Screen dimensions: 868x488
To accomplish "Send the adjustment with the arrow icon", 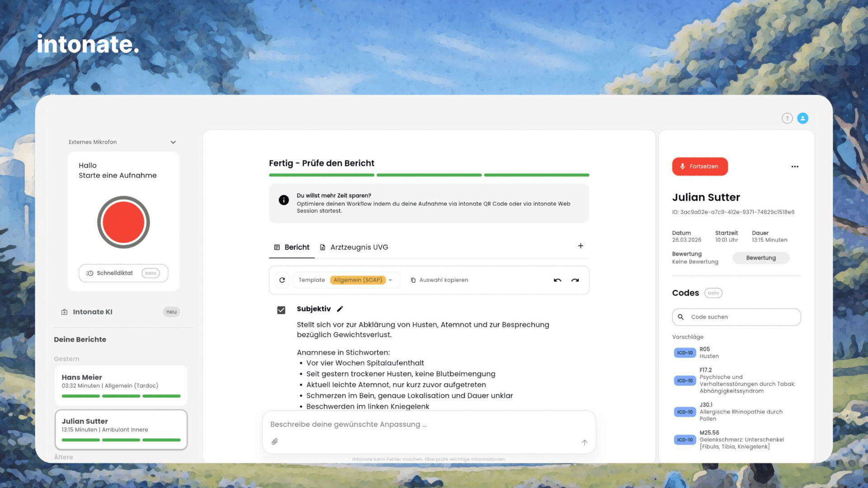I will pos(585,442).
